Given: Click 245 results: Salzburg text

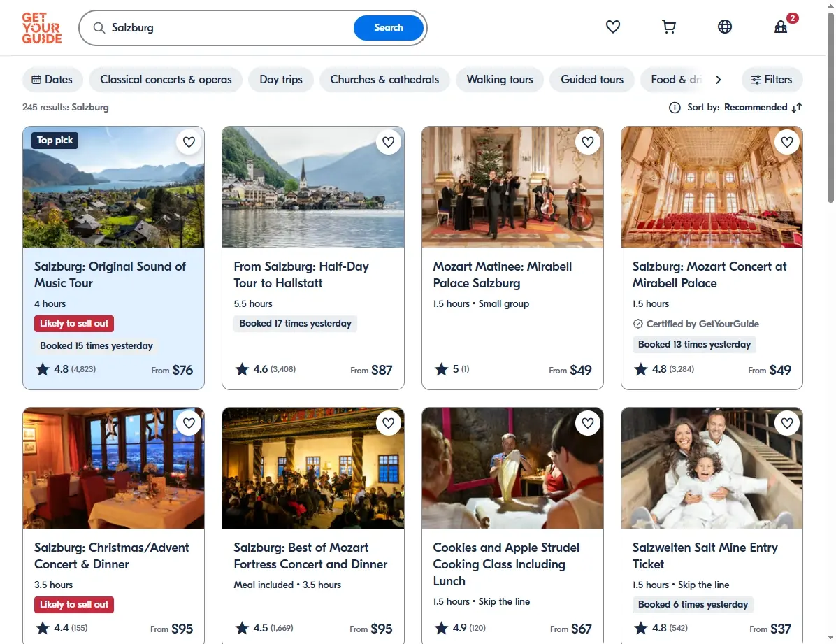Looking at the screenshot, I should tap(66, 107).
